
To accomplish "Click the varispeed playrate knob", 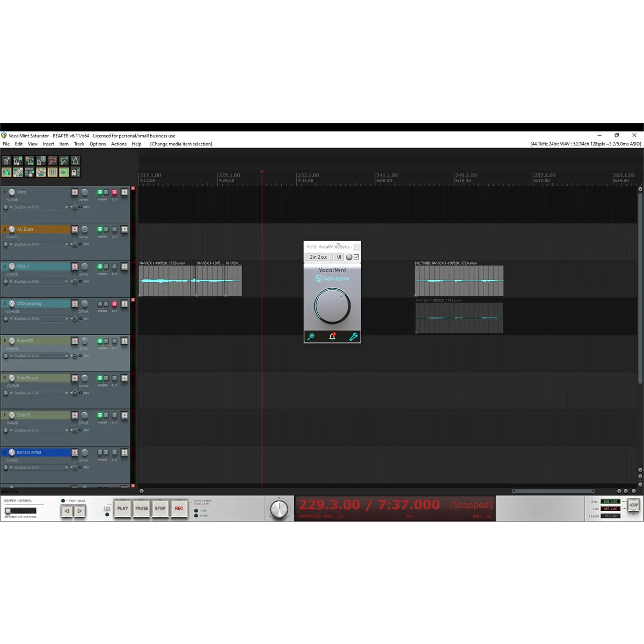I will [279, 509].
